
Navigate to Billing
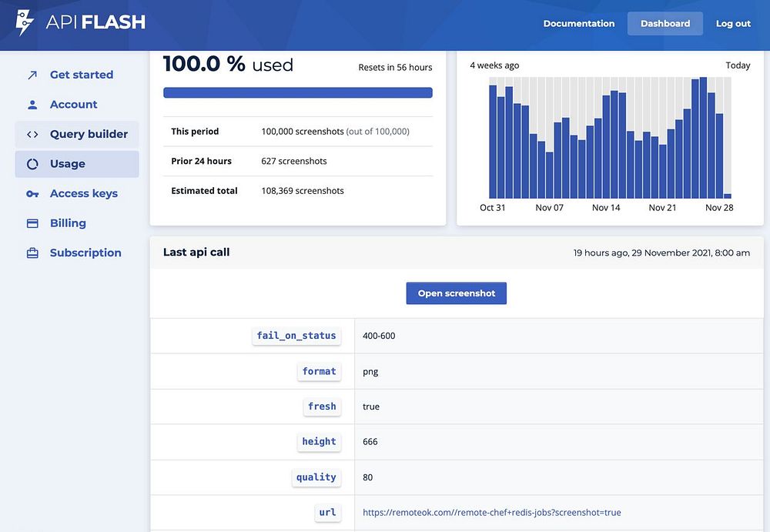76,223
